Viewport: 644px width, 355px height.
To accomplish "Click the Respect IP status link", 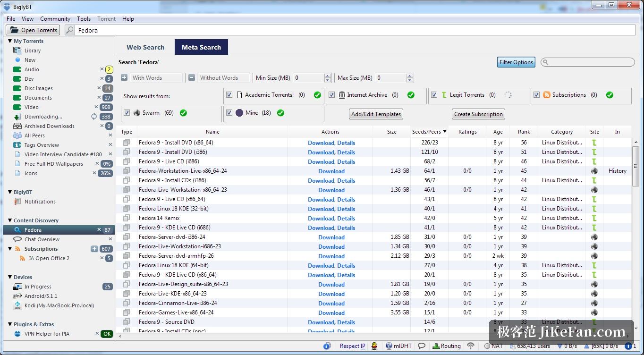I will tap(352, 346).
